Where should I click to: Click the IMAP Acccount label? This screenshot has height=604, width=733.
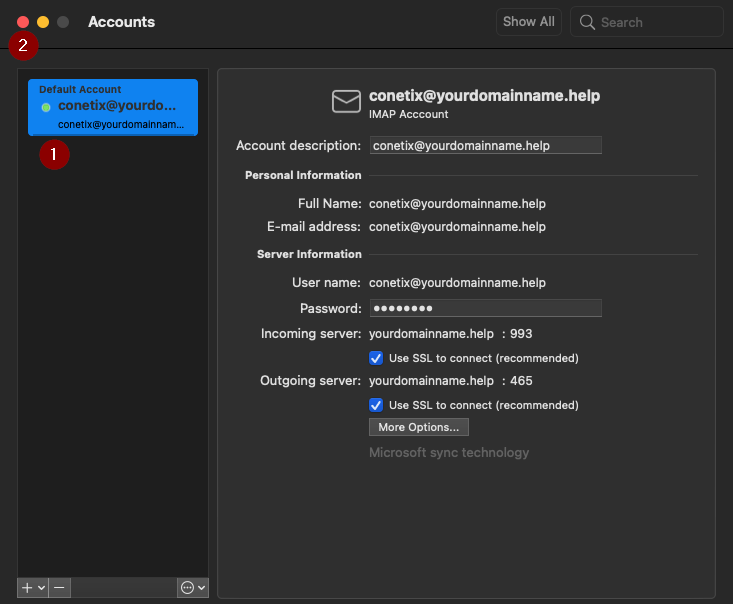(x=408, y=114)
